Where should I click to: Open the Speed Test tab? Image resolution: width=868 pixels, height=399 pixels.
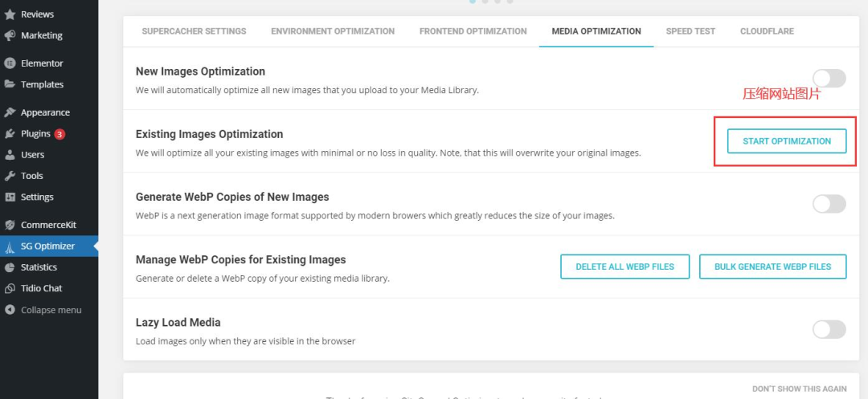pos(690,31)
